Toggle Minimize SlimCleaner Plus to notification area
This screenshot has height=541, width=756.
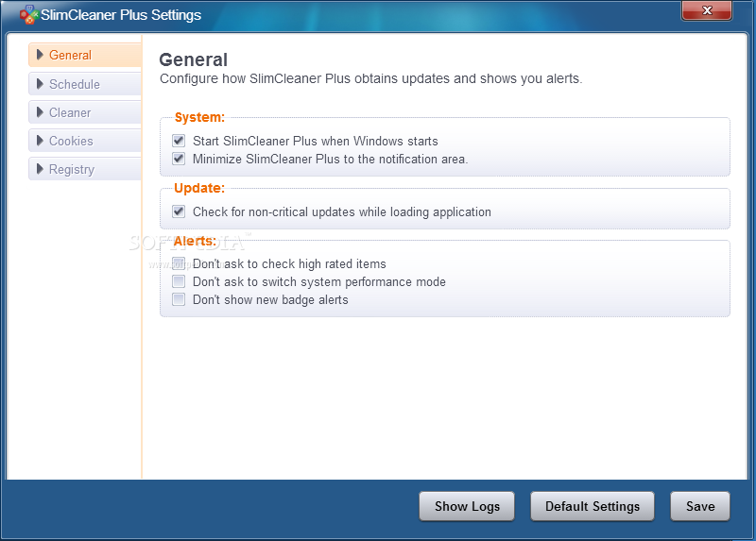click(x=179, y=159)
